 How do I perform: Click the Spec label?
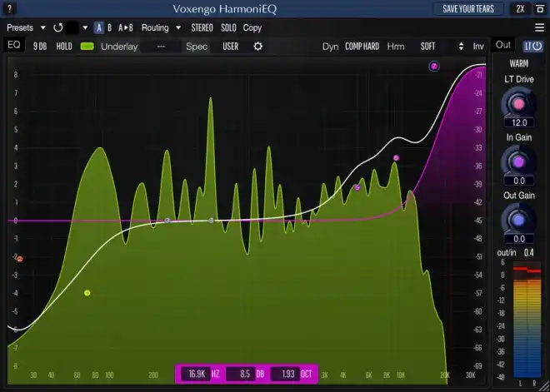(x=197, y=47)
